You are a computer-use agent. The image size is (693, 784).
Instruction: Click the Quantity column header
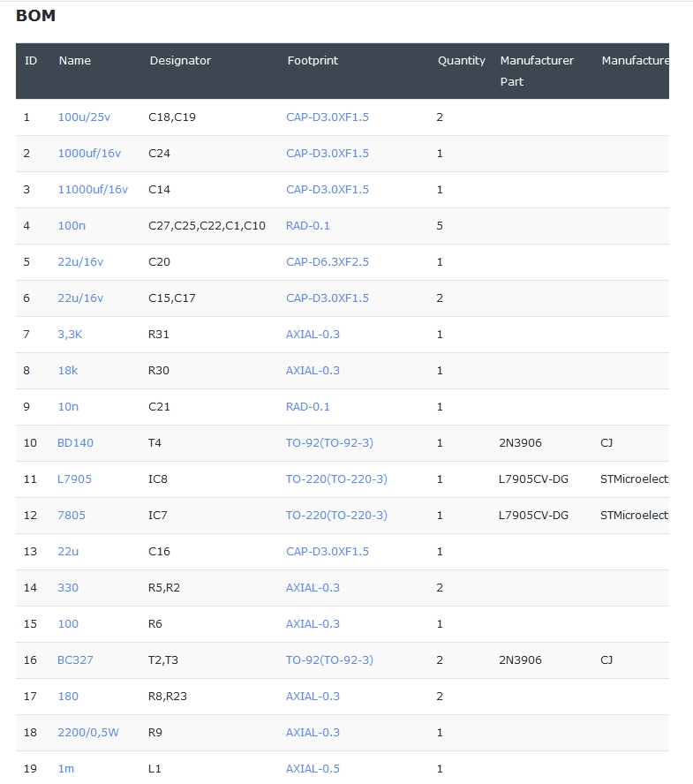(461, 61)
